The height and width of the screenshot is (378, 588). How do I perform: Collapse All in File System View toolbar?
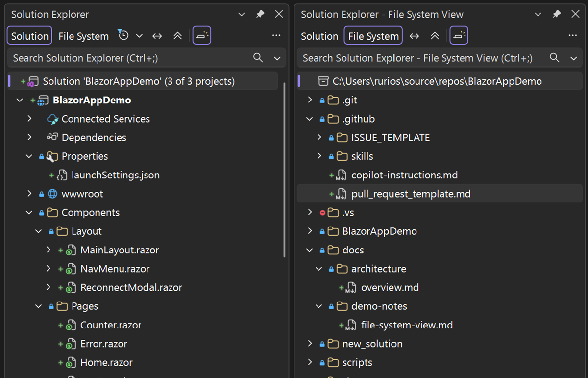coord(435,36)
